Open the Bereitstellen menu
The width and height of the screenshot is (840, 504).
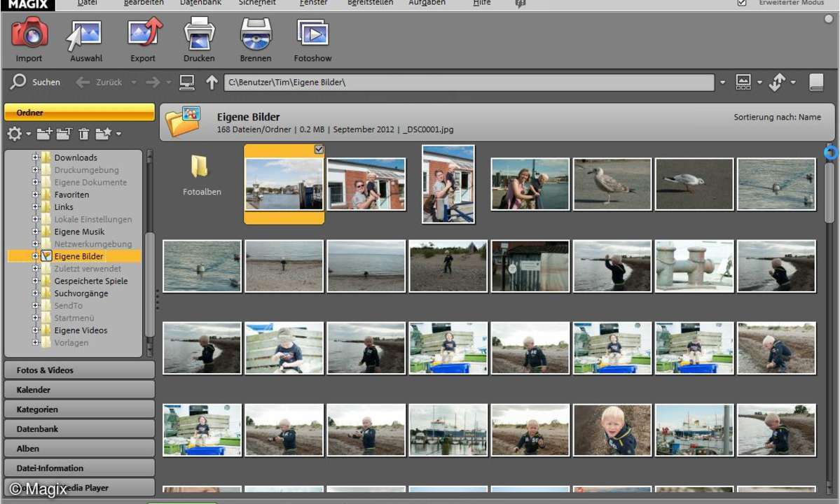370,3
